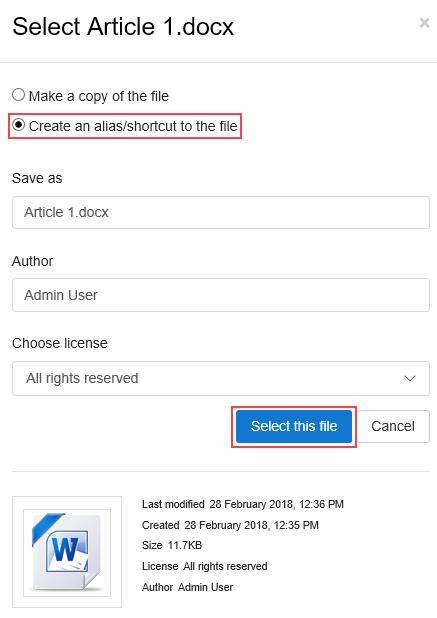Screen dimensions: 437x618
Task: Open the Choose license dropdown
Action: tap(221, 378)
